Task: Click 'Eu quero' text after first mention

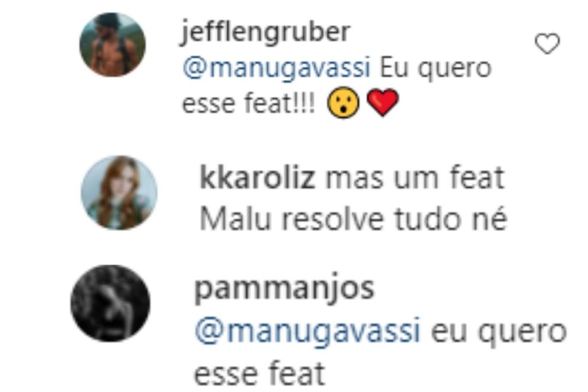Action: 436,69
